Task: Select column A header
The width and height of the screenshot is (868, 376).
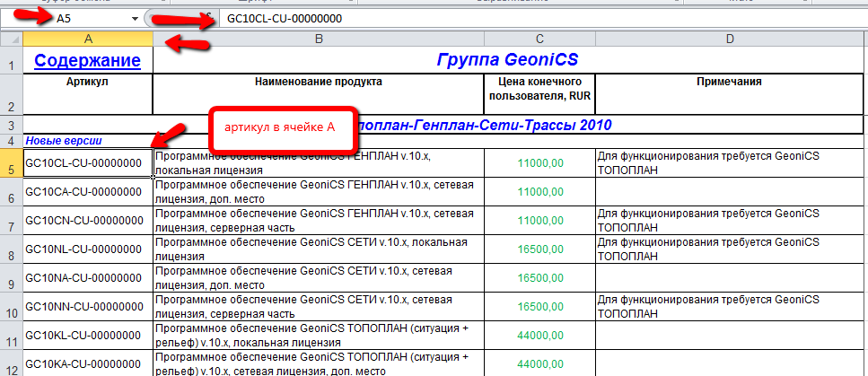Action: tap(87, 39)
